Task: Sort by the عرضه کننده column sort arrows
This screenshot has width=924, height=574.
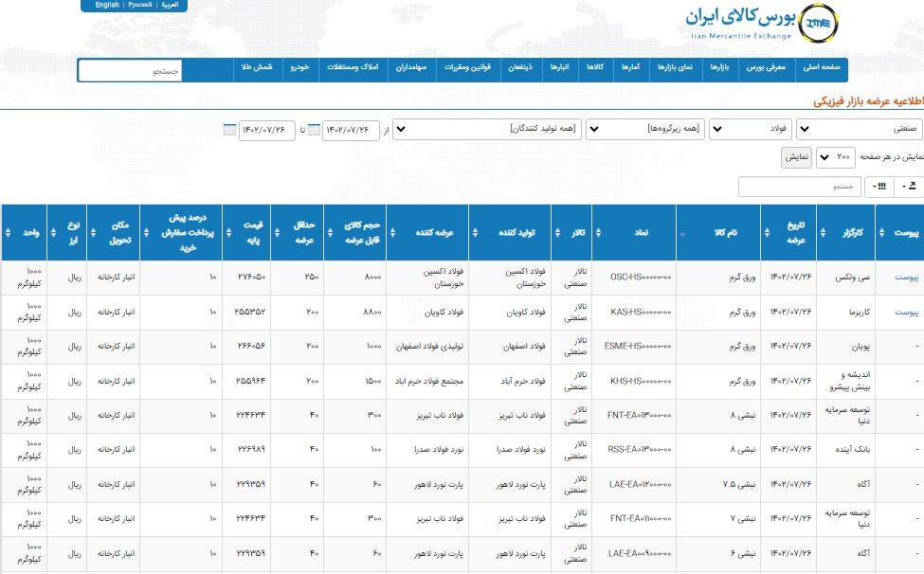Action: (392, 233)
